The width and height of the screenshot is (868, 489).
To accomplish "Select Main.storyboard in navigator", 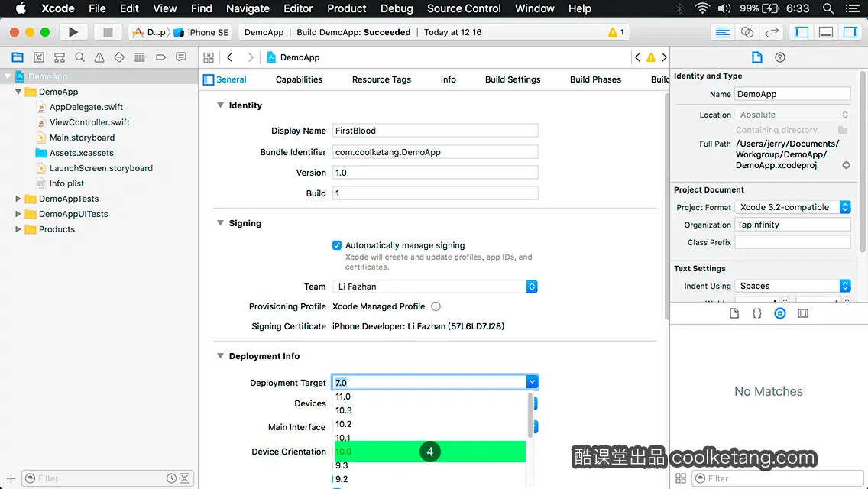I will (x=82, y=138).
